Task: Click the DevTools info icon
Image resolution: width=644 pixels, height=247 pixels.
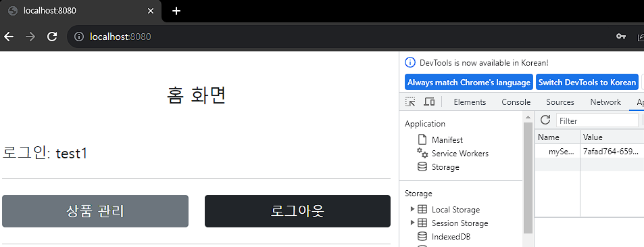Action: point(410,62)
